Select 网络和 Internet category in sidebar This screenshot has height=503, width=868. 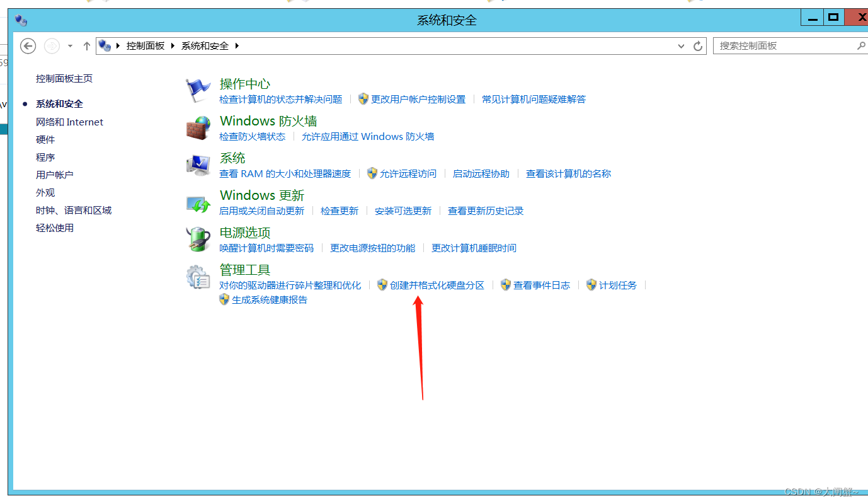pos(69,122)
